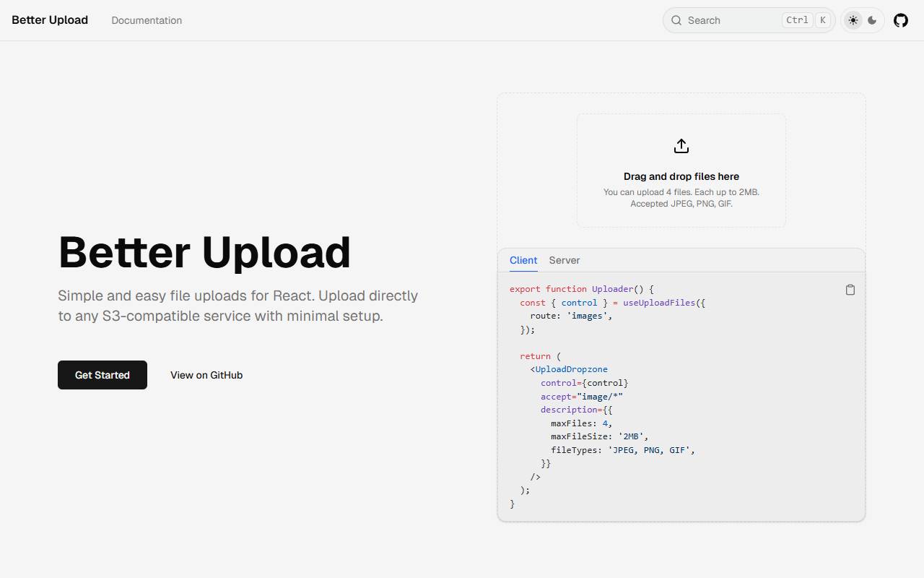This screenshot has width=924, height=578.
Task: Click the upload arrow icon in dropzone
Action: pos(681,147)
